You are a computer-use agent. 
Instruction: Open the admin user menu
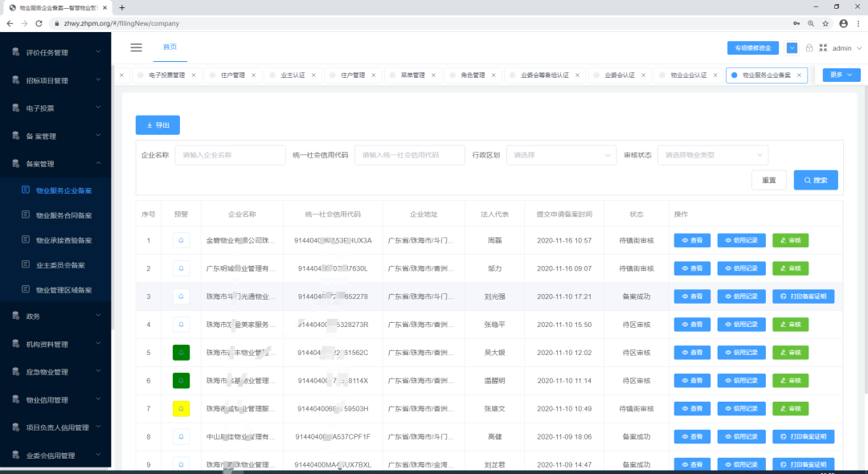click(845, 48)
